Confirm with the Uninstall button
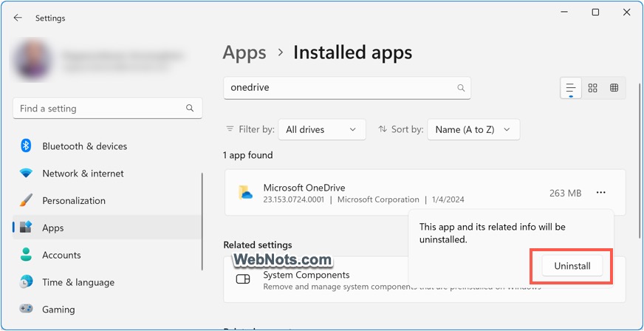The image size is (644, 331). click(x=572, y=266)
